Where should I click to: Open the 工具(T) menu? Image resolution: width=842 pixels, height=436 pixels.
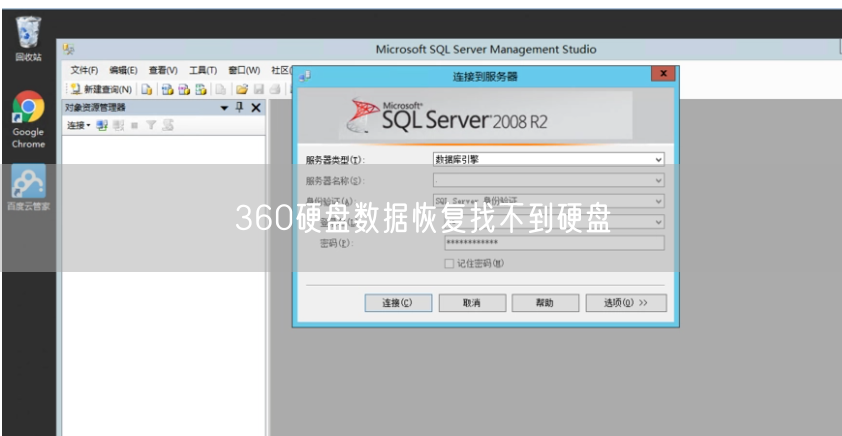(x=203, y=70)
